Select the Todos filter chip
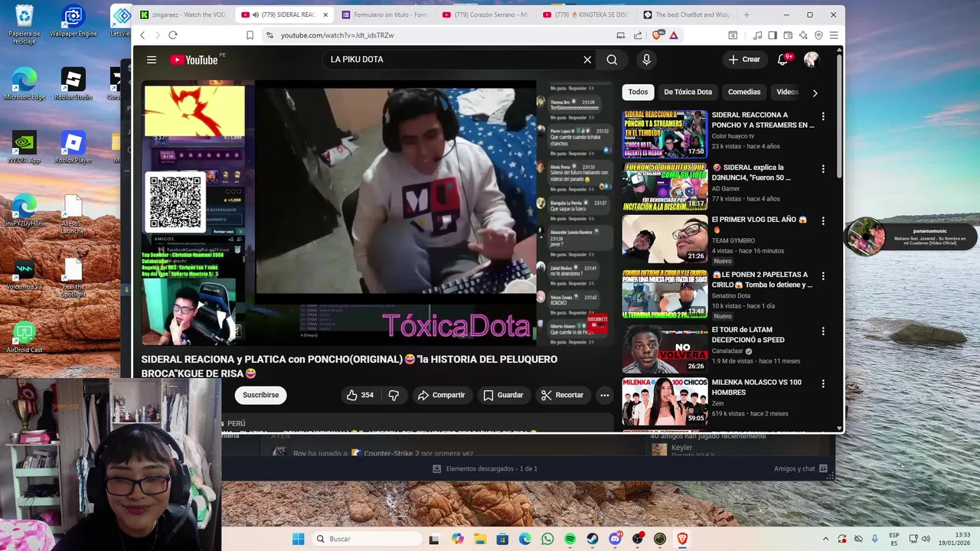980x551 pixels. coord(638,92)
